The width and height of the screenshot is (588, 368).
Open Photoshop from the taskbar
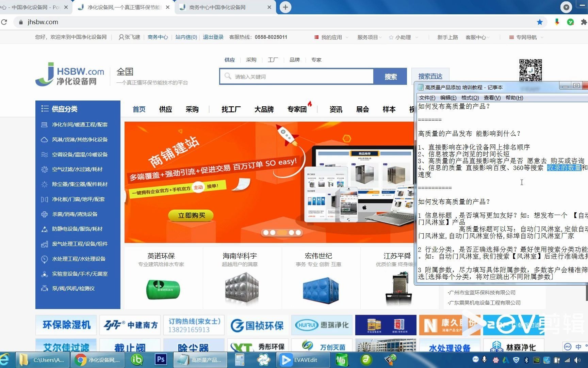tap(161, 360)
